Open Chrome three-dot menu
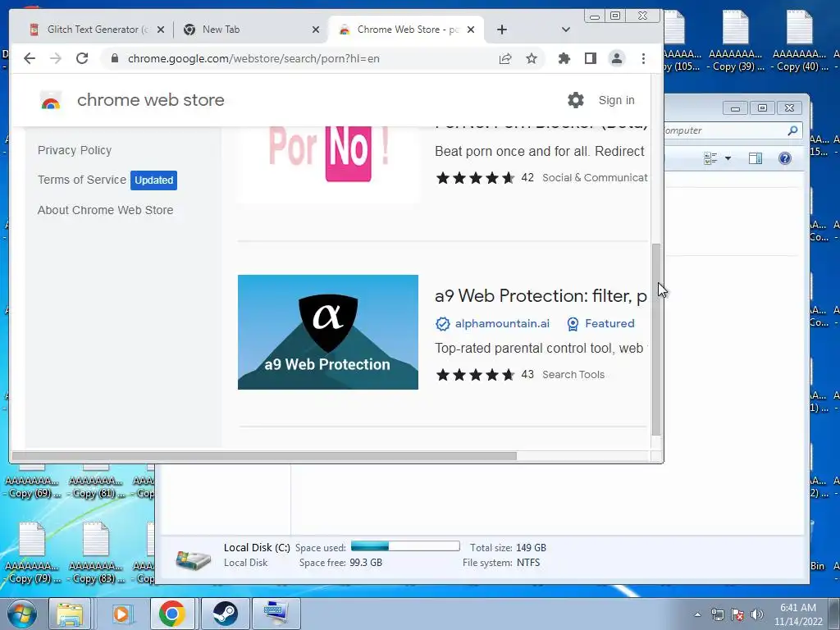The width and height of the screenshot is (840, 630). pos(643,58)
